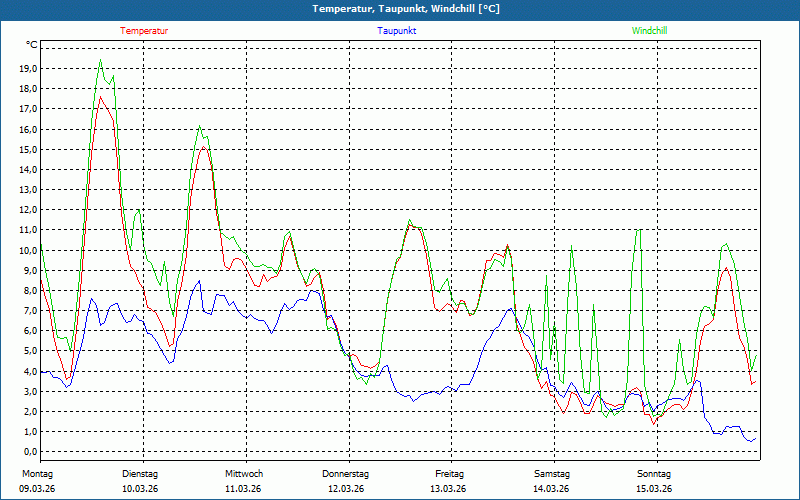Click the 19,0 value on y-axis
This screenshot has width=800, height=500.
point(28,69)
